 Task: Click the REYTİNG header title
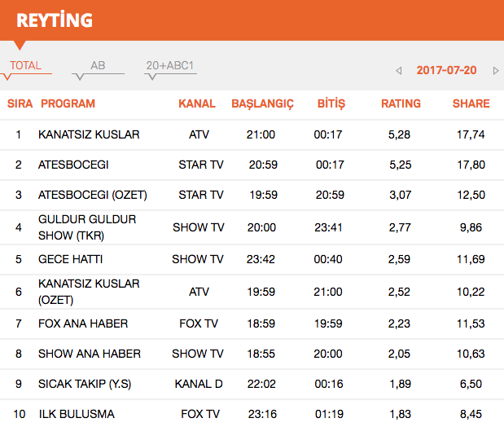click(55, 20)
